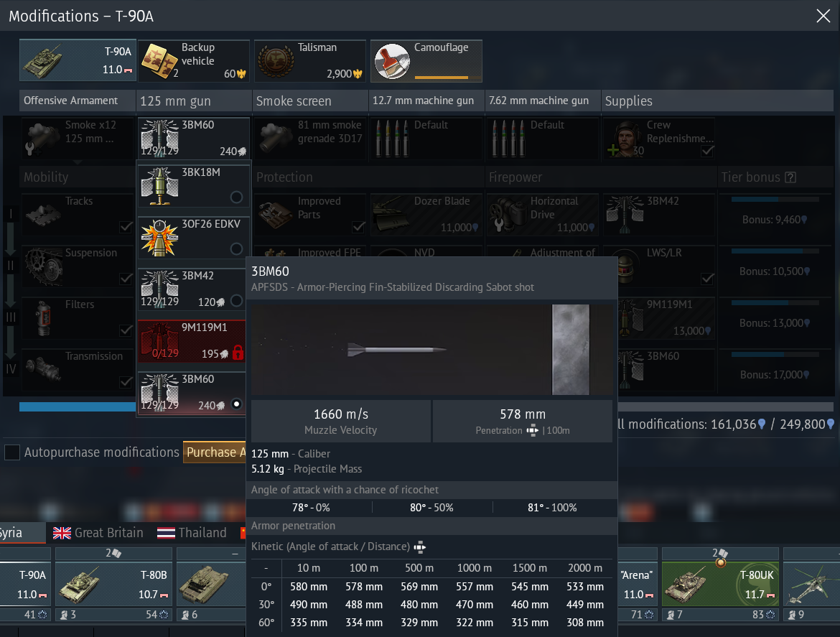Open the Tier bonus help question mark
This screenshot has height=637, width=840.
tap(790, 177)
